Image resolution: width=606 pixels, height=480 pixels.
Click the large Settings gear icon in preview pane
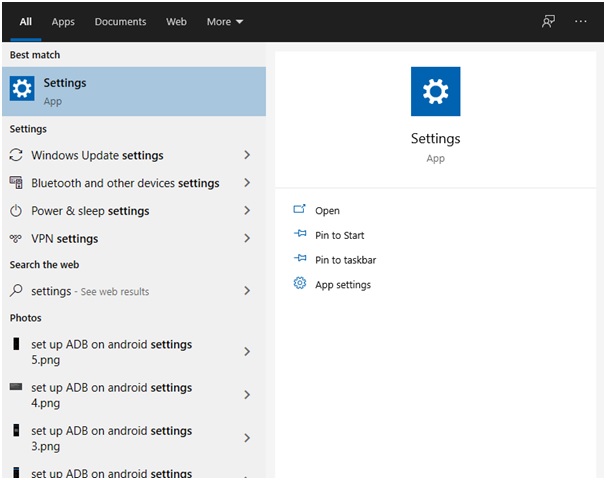435,92
